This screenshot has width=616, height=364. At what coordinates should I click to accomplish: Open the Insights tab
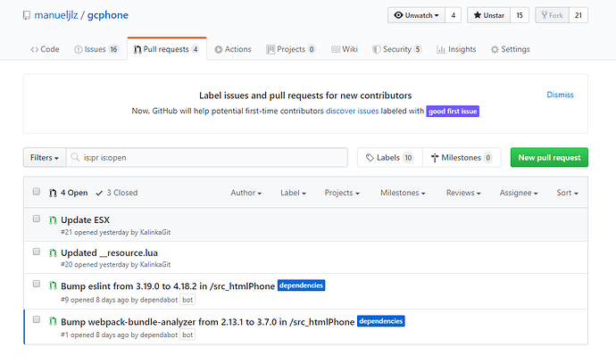pyautogui.click(x=456, y=49)
